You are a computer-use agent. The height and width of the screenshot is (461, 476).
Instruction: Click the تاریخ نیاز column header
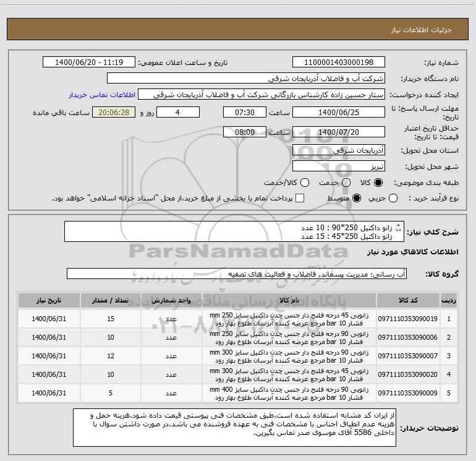(x=49, y=300)
